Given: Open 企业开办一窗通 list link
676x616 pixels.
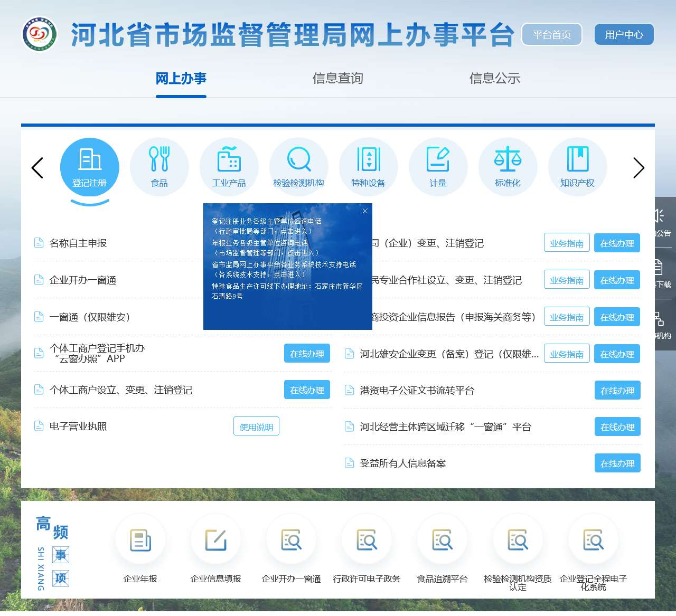Looking at the screenshot, I should tap(83, 280).
